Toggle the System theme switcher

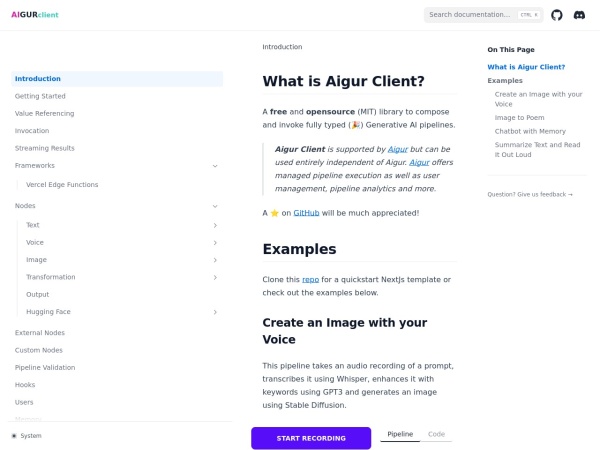click(27, 436)
